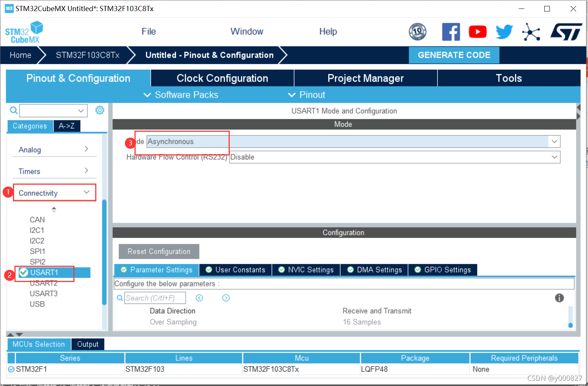Image resolution: width=588 pixels, height=386 pixels.
Task: Go to next search result arrow
Action: [226, 298]
